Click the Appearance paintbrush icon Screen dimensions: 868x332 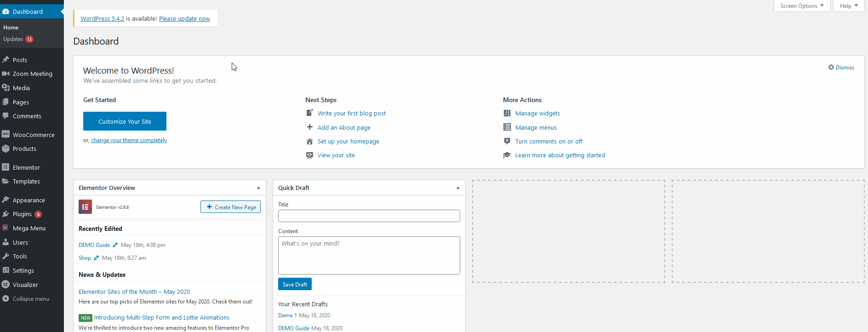pyautogui.click(x=6, y=200)
